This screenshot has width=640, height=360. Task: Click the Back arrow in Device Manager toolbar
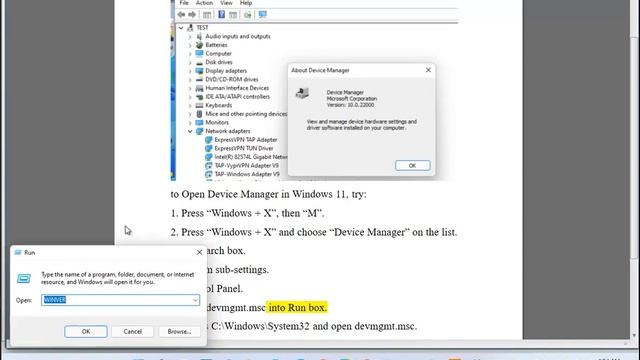(181, 15)
